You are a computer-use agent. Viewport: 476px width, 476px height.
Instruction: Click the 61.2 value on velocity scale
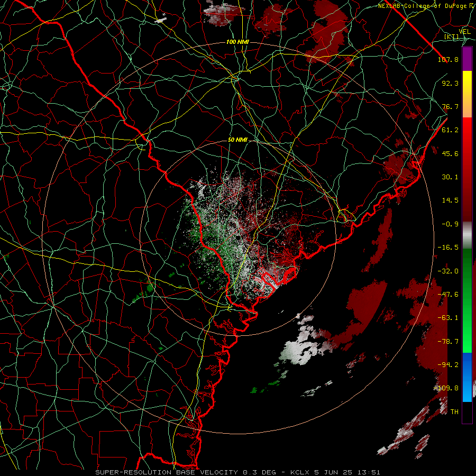tap(450, 130)
